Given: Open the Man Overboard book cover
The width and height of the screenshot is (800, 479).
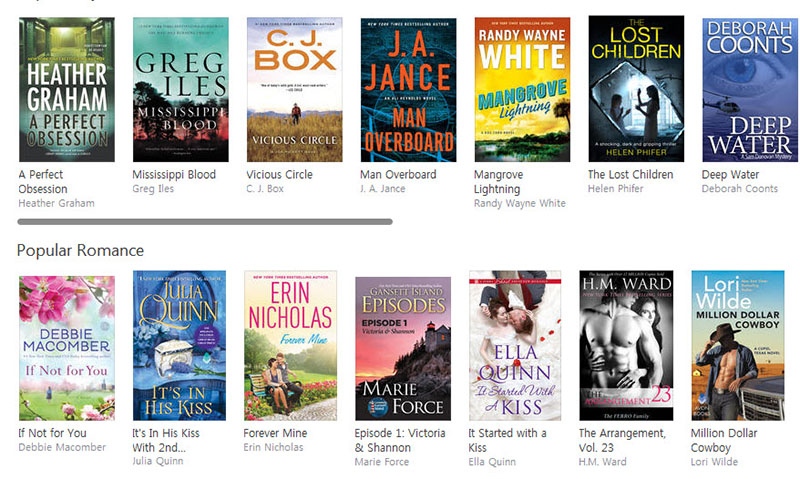Looking at the screenshot, I should (x=408, y=90).
